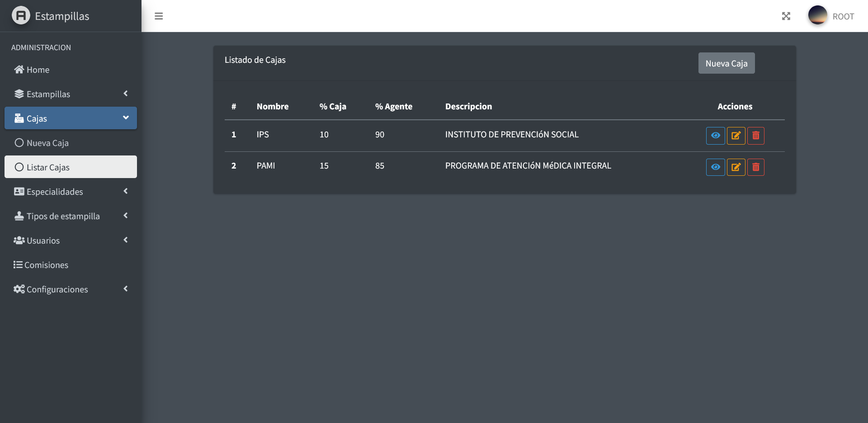Click the Nombre column header

(x=273, y=107)
